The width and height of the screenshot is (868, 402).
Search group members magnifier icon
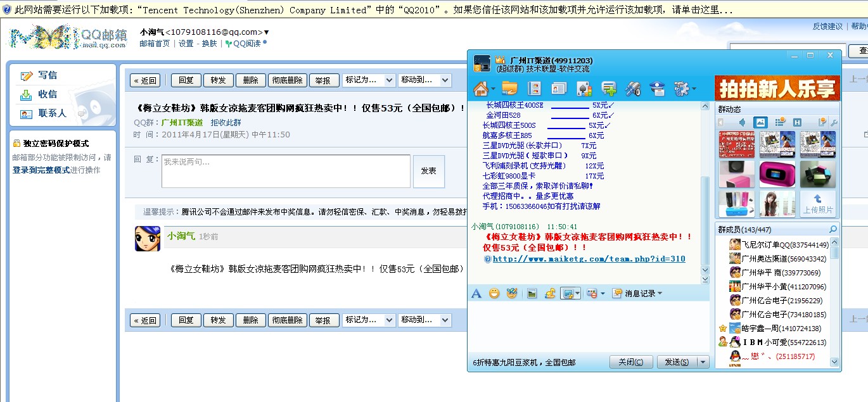click(x=833, y=229)
